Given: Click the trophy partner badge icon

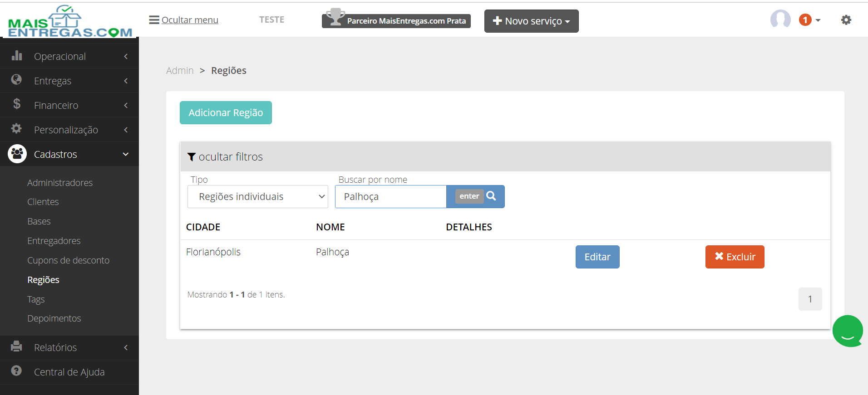Looking at the screenshot, I should point(335,17).
